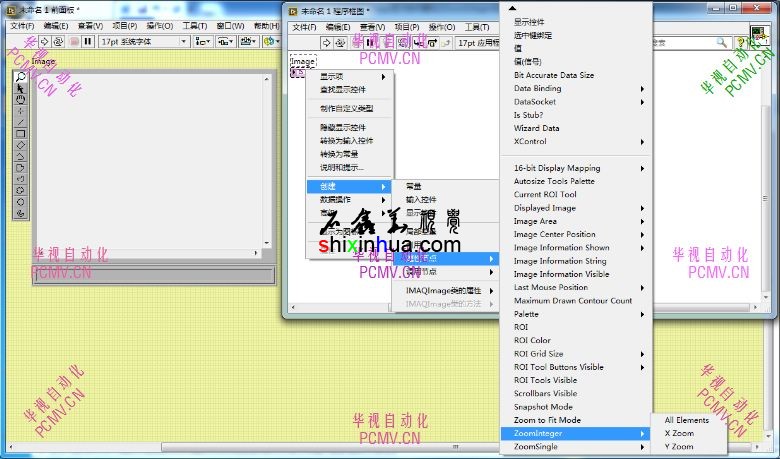This screenshot has height=459, width=780.
Task: Select the rectangle ROI tool
Action: [x=20, y=133]
